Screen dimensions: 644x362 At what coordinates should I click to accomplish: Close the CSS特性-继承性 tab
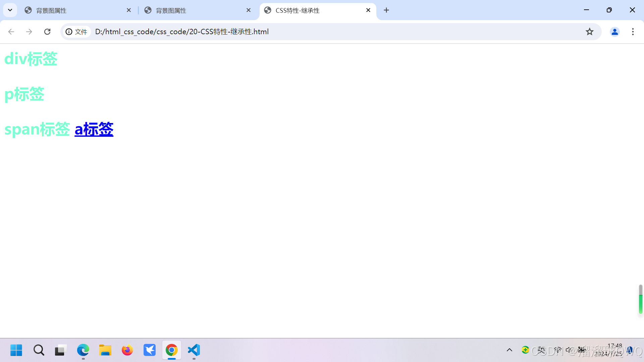(x=368, y=10)
